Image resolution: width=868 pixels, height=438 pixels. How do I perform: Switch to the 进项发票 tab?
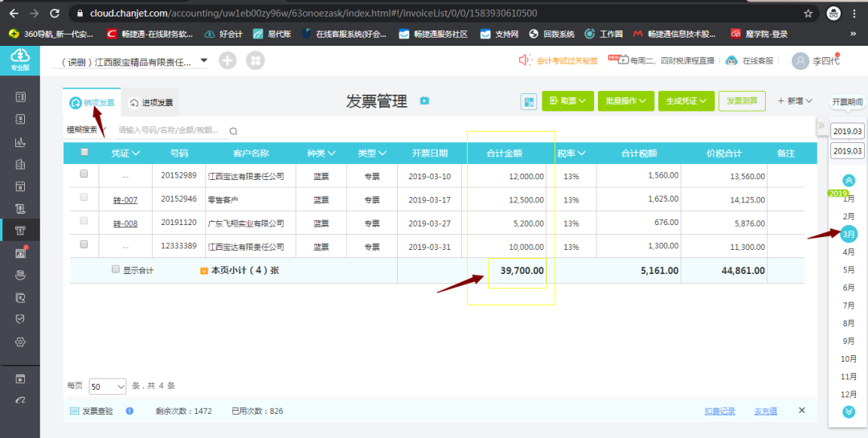(x=150, y=102)
